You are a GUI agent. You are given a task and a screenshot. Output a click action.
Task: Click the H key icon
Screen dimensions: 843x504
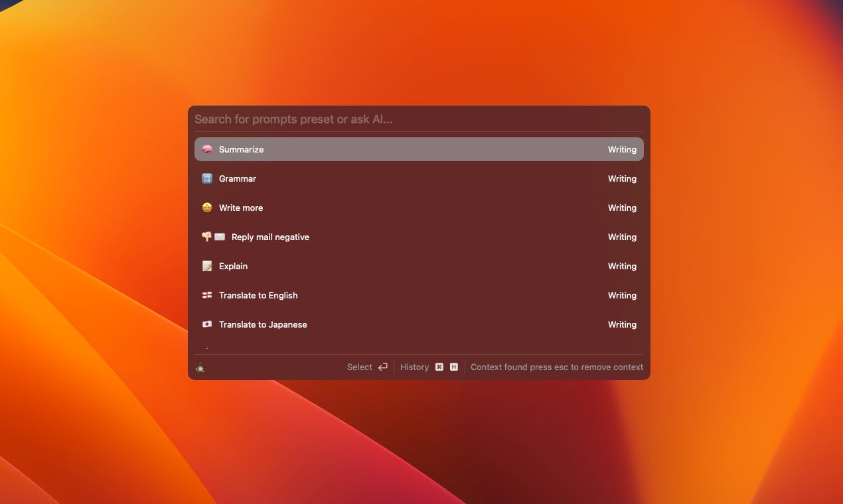point(454,367)
